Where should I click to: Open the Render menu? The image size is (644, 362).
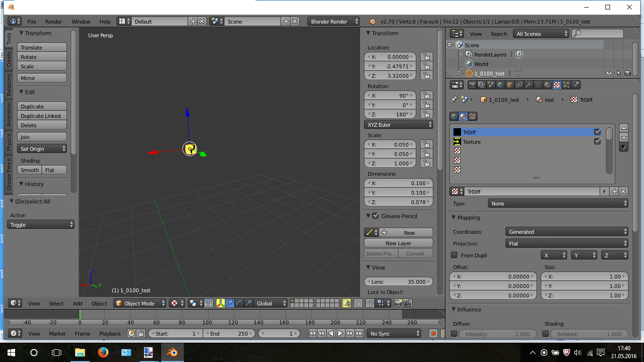pos(54,22)
